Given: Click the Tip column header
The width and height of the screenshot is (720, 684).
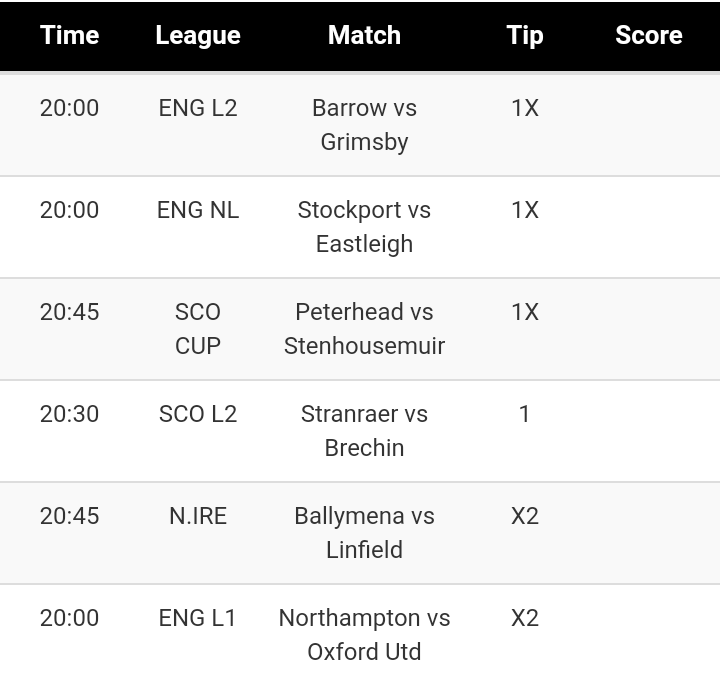Looking at the screenshot, I should pos(525,35).
